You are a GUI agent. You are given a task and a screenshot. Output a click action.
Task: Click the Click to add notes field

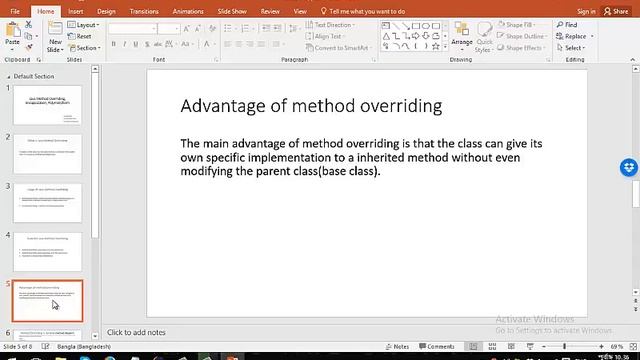[x=136, y=332]
